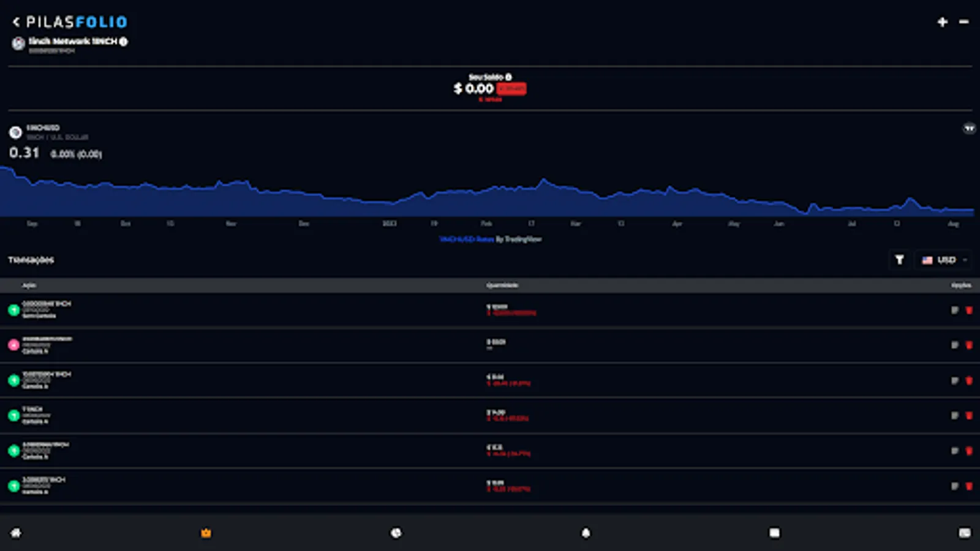Screen dimensions: 980x551
Task: Open the info icon beside Seu Saldo
Action: (x=508, y=77)
